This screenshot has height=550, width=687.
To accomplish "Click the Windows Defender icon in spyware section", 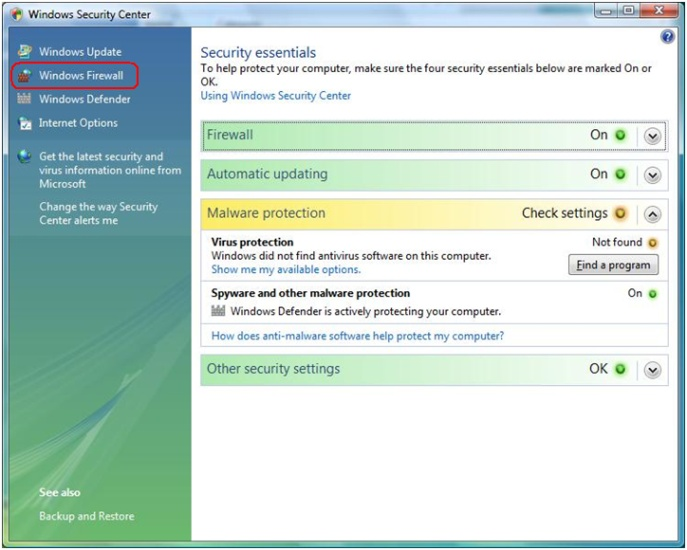I will click(218, 311).
